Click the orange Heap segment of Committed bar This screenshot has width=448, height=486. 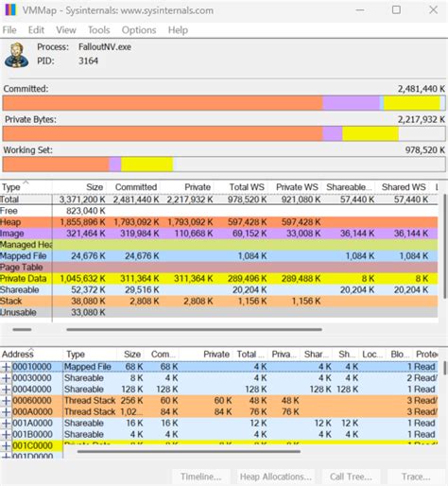click(163, 103)
